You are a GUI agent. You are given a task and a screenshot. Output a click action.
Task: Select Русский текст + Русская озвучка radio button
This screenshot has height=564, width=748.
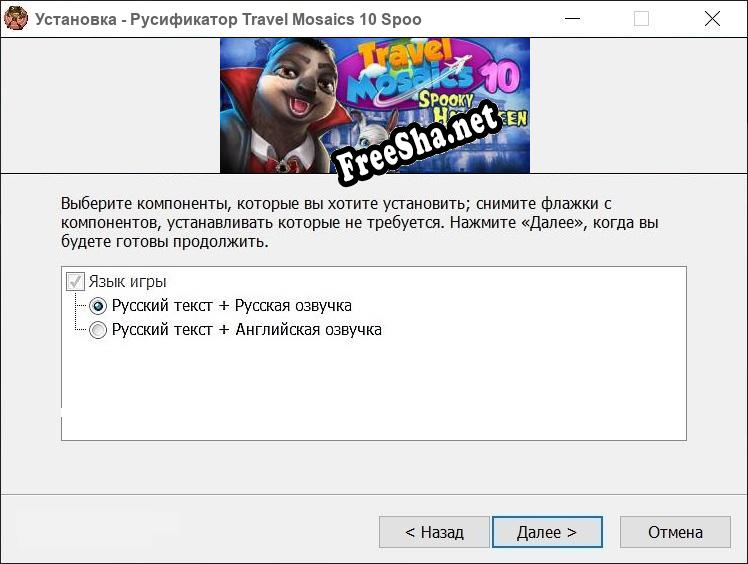[98, 306]
